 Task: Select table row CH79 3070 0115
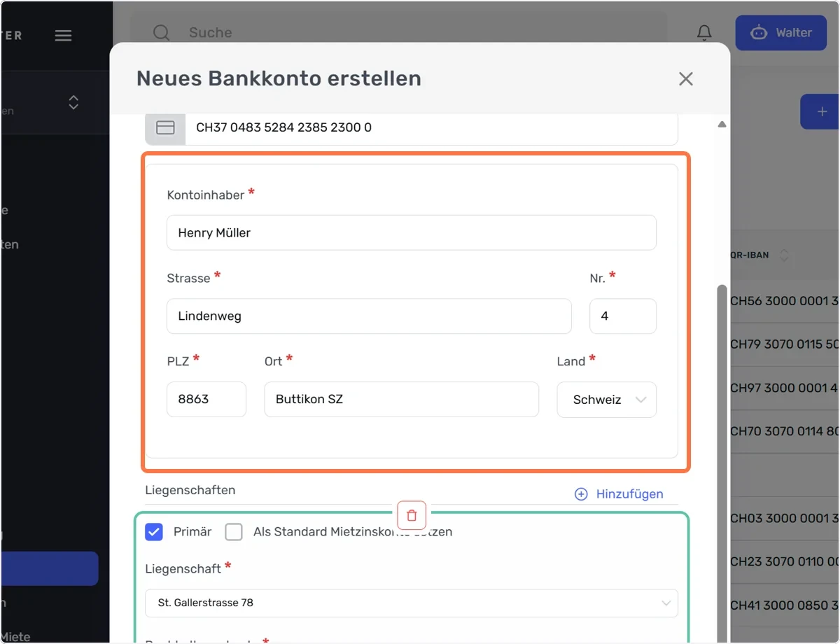click(x=785, y=344)
